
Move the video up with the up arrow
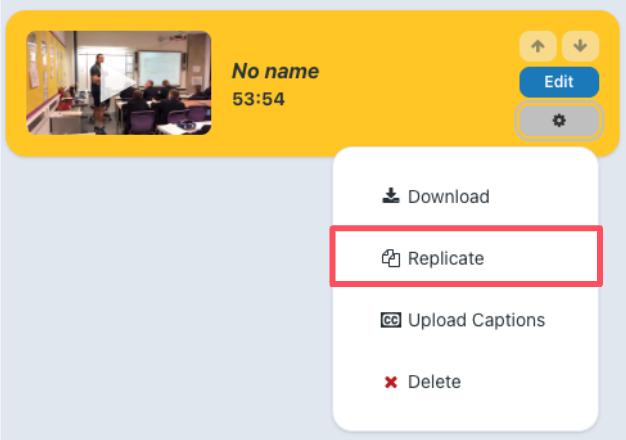tap(538, 46)
